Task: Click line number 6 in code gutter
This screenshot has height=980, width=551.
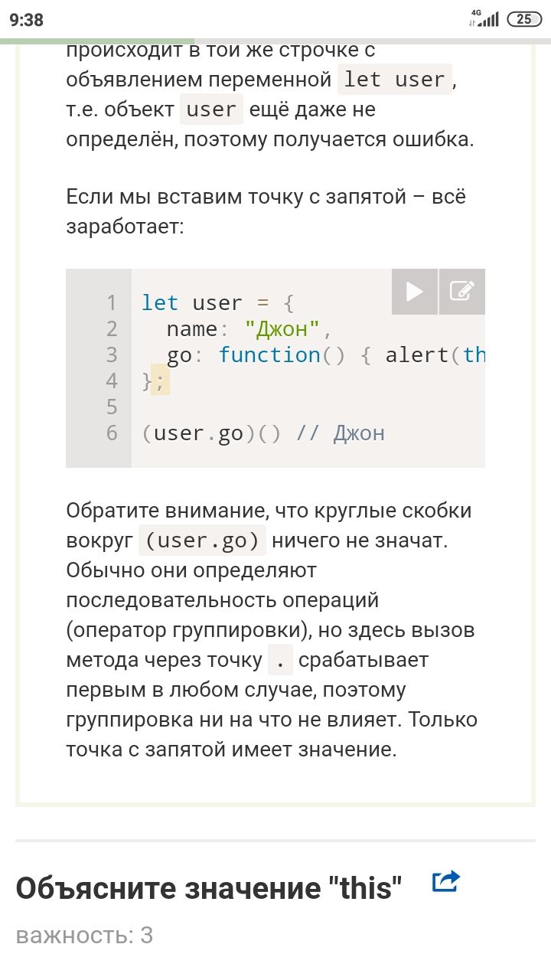Action: click(112, 433)
